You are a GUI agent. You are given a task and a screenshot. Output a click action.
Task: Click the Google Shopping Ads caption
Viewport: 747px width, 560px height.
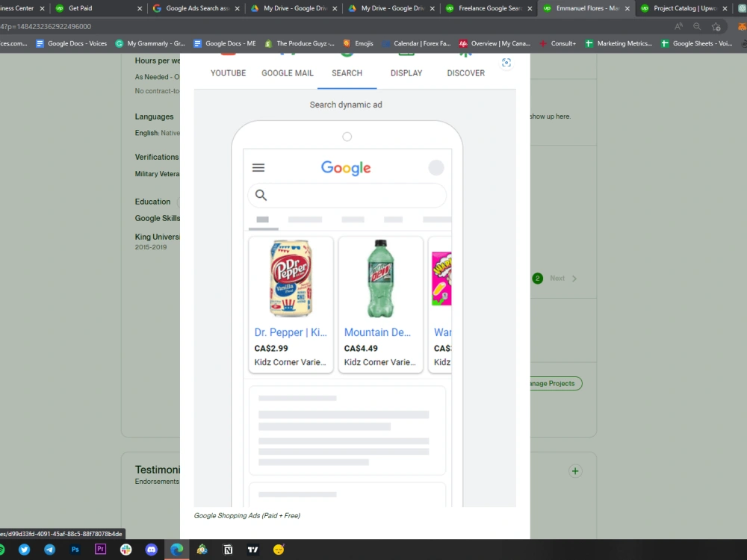click(247, 516)
